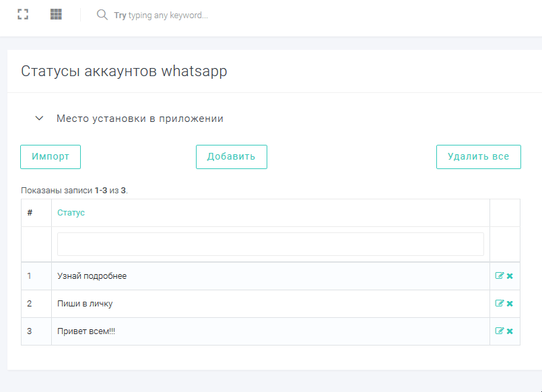Select the row text 'Привет всем!!!'
Screen dimensions: 542x392
86,331
